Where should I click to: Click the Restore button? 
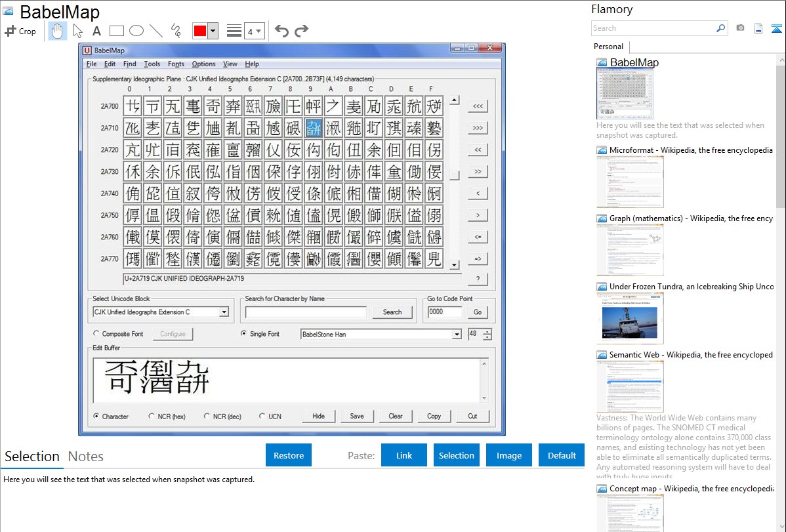(289, 455)
